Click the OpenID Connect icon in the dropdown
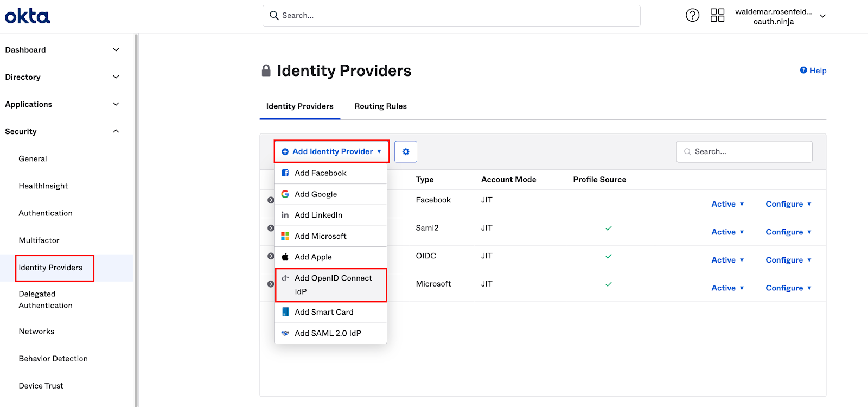 (285, 278)
